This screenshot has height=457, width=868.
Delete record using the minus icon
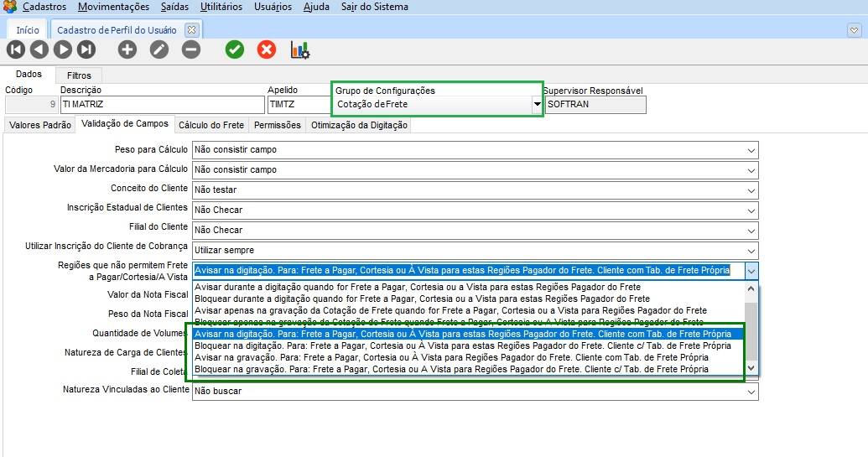(191, 49)
